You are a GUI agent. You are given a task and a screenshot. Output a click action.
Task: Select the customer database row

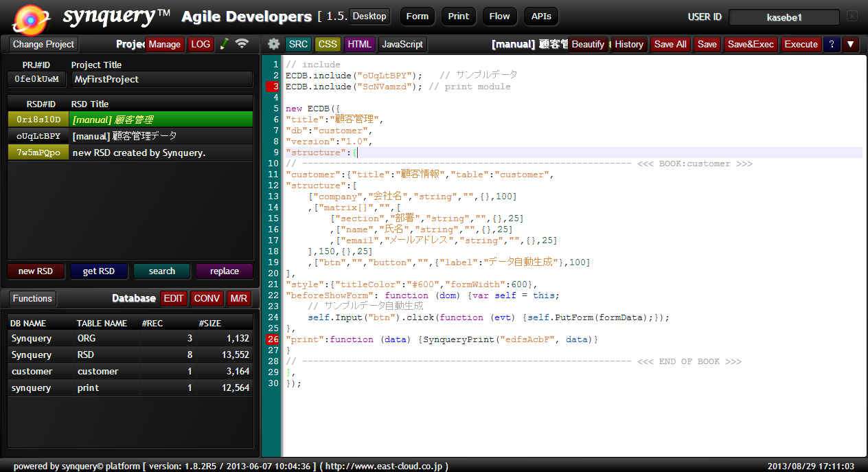coord(130,371)
